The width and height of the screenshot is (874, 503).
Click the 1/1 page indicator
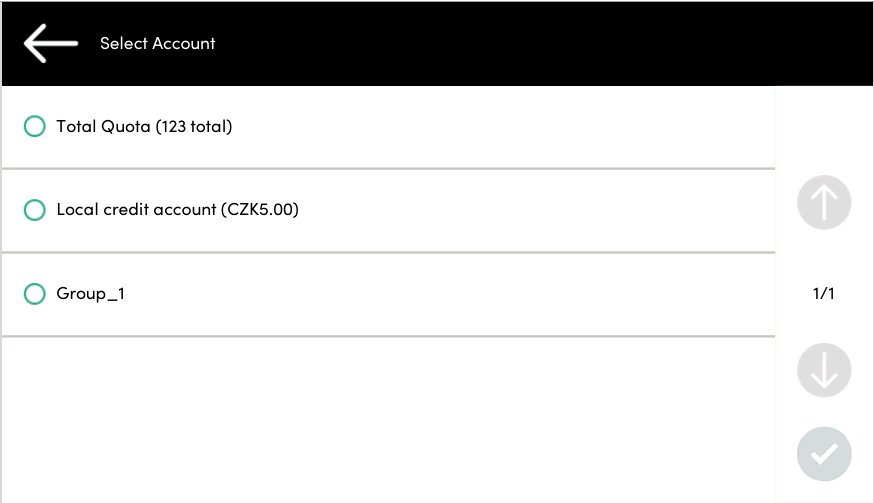824,294
